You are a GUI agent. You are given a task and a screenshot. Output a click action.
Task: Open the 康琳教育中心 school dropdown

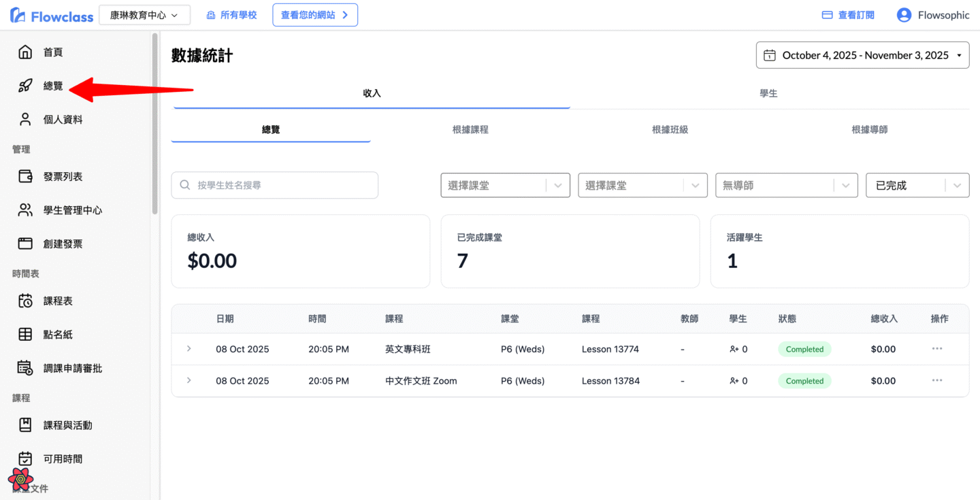(144, 15)
